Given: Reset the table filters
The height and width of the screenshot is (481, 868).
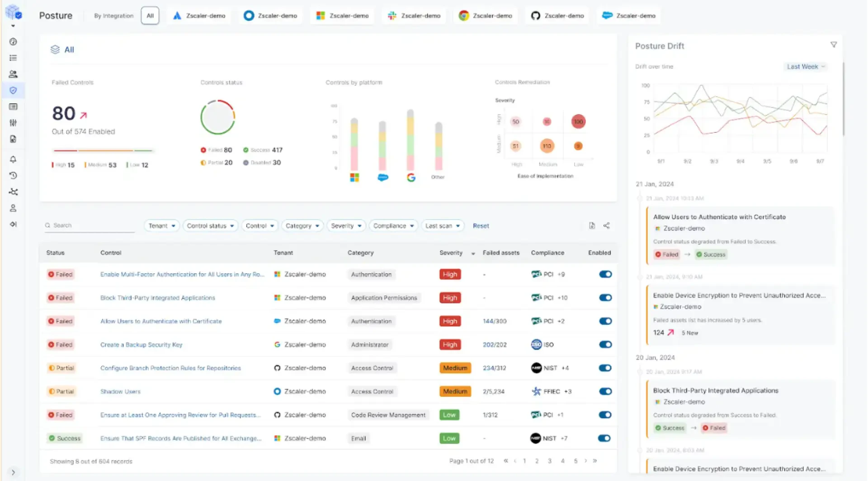Looking at the screenshot, I should coord(481,226).
